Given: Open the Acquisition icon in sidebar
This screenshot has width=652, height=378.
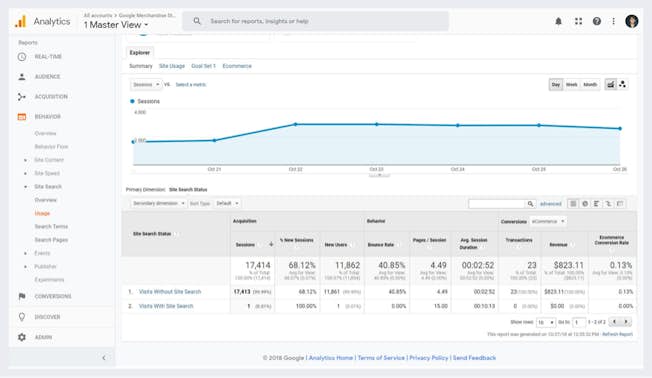Looking at the screenshot, I should pyautogui.click(x=22, y=96).
